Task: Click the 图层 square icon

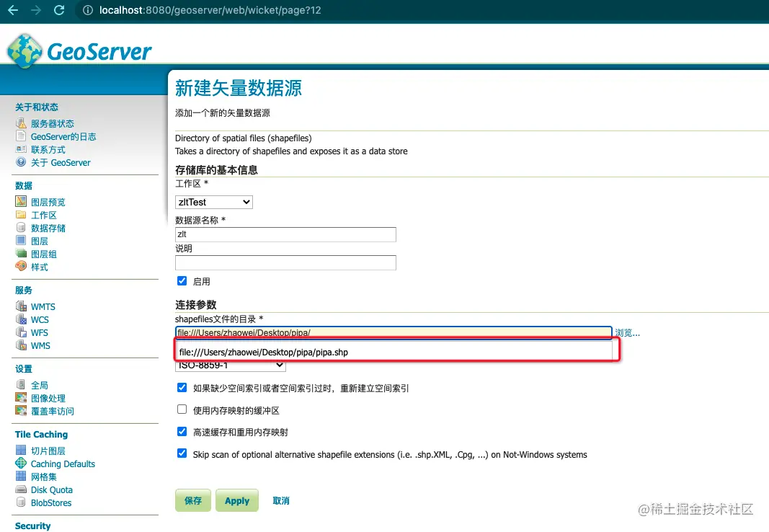Action: tap(21, 240)
